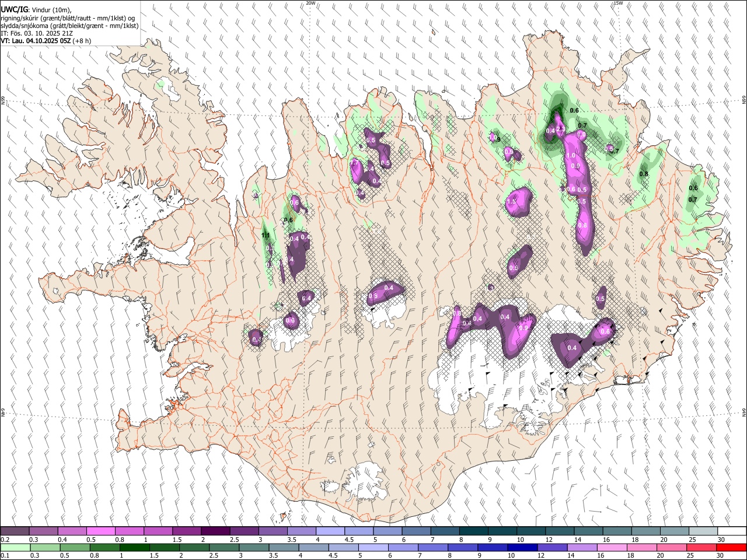747x560 pixels.
Task: Click the 1.1 value on western green rain patch
Action: coord(266,235)
